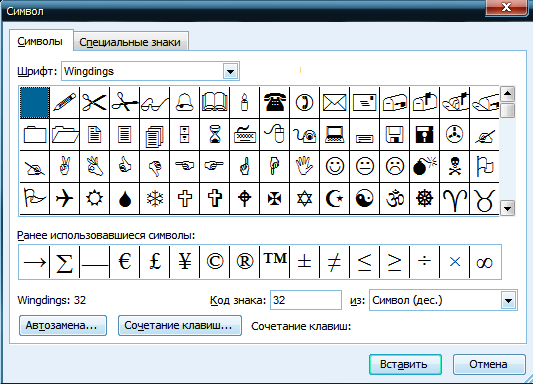Open the Автозамена dialog button
The image size is (533, 384).
63,326
